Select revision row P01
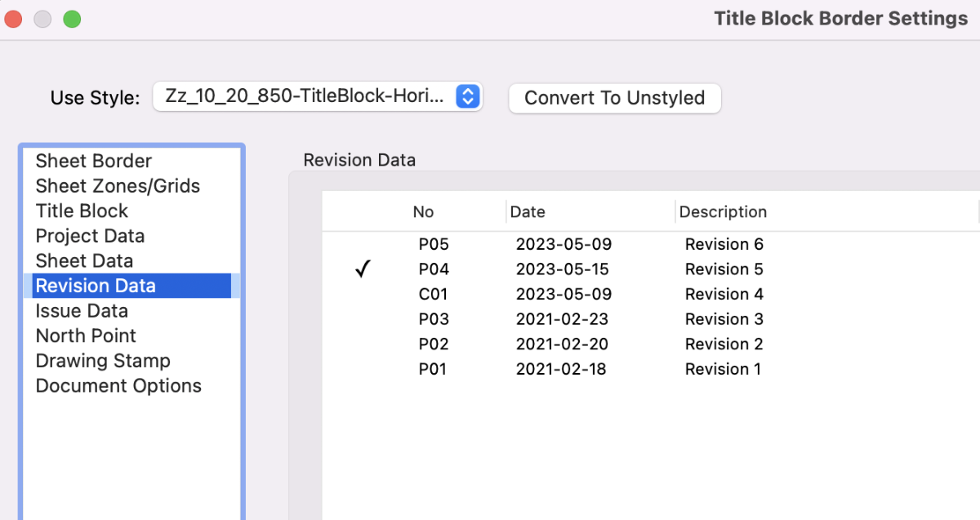 pyautogui.click(x=434, y=369)
